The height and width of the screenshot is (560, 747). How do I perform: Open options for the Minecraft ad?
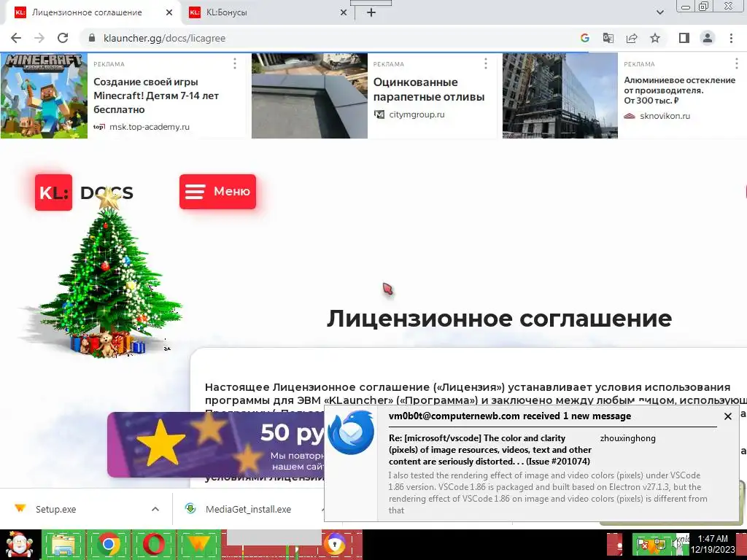pos(234,63)
